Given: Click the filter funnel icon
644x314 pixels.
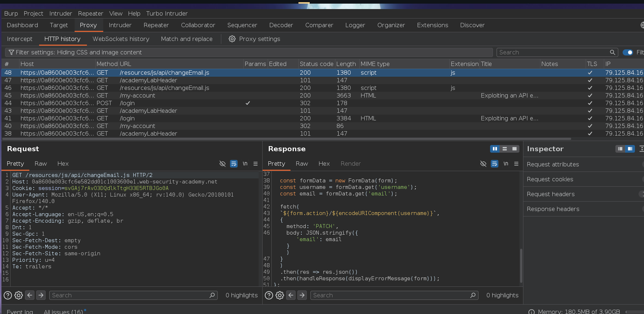Looking at the screenshot, I should pyautogui.click(x=12, y=53).
